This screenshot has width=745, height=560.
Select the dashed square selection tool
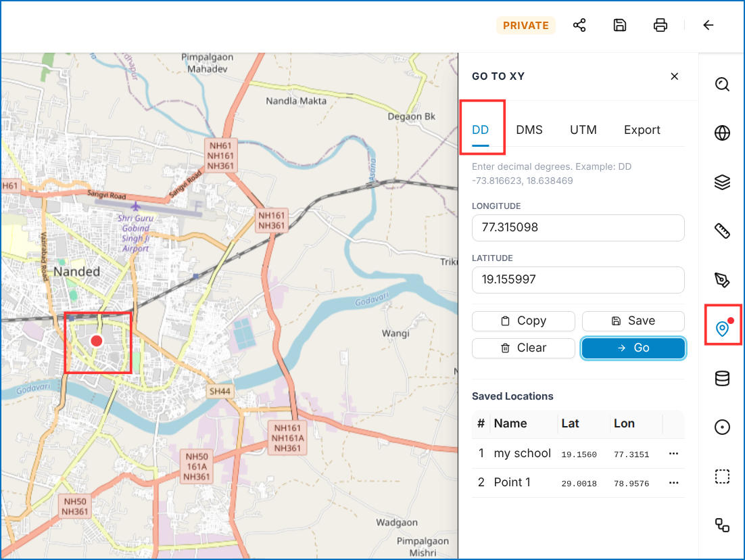click(x=722, y=476)
